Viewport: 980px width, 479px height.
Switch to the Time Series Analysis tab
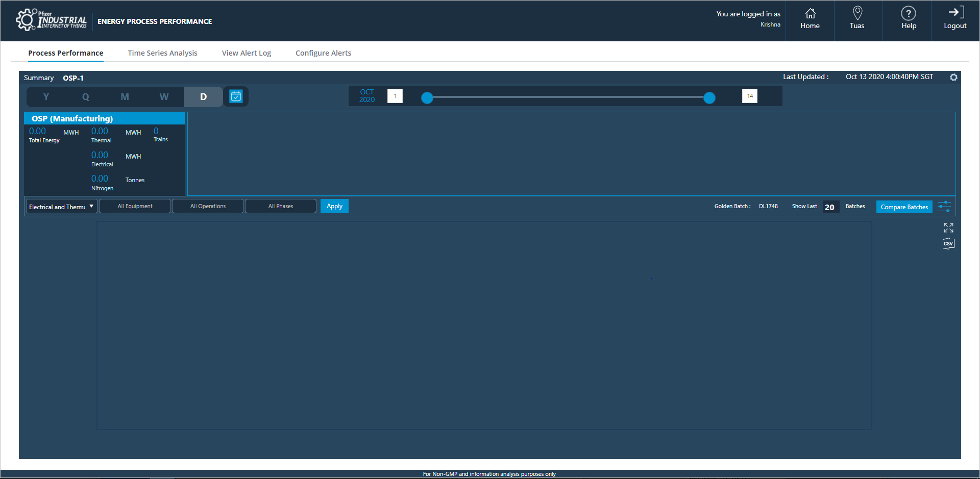[162, 53]
